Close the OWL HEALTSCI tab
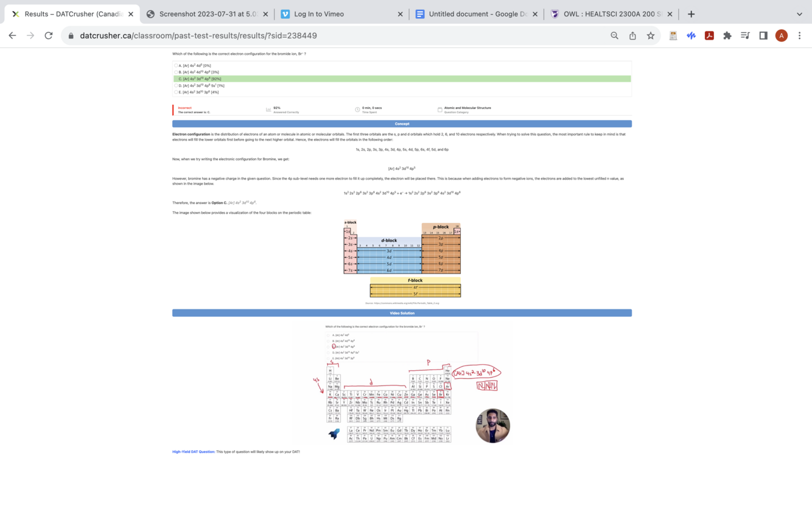This screenshot has height=508, width=812. click(670, 14)
